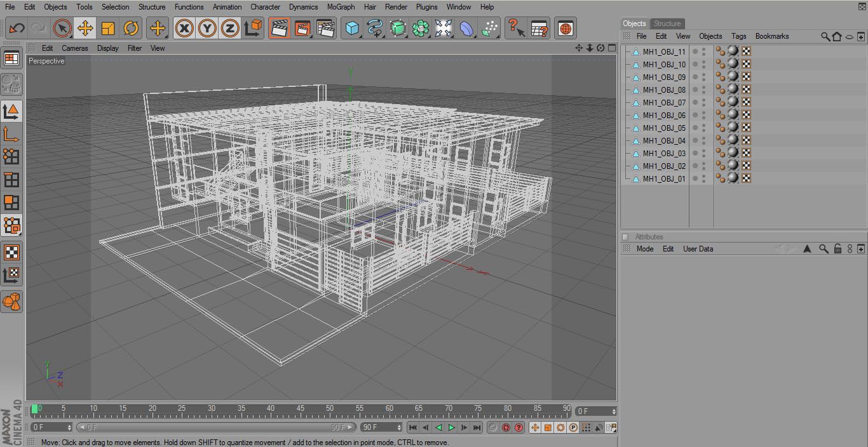
Task: Toggle position keyframe recording icon
Action: pyautogui.click(x=535, y=427)
